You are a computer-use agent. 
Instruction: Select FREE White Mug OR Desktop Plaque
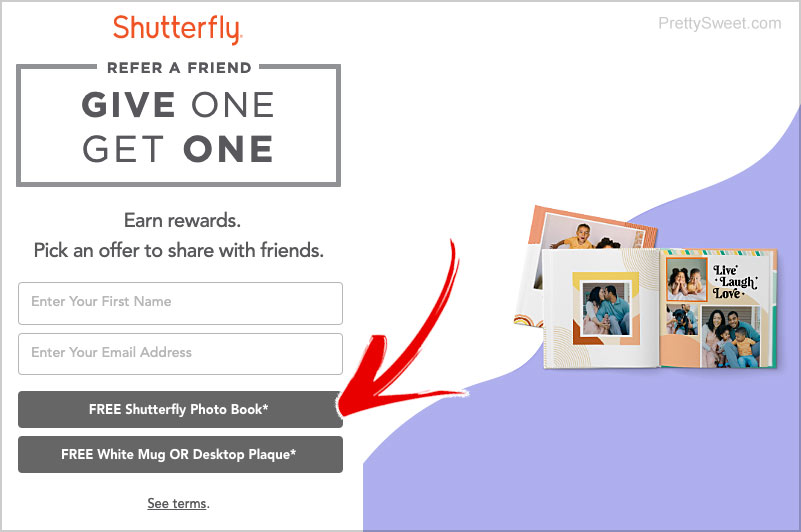point(180,454)
